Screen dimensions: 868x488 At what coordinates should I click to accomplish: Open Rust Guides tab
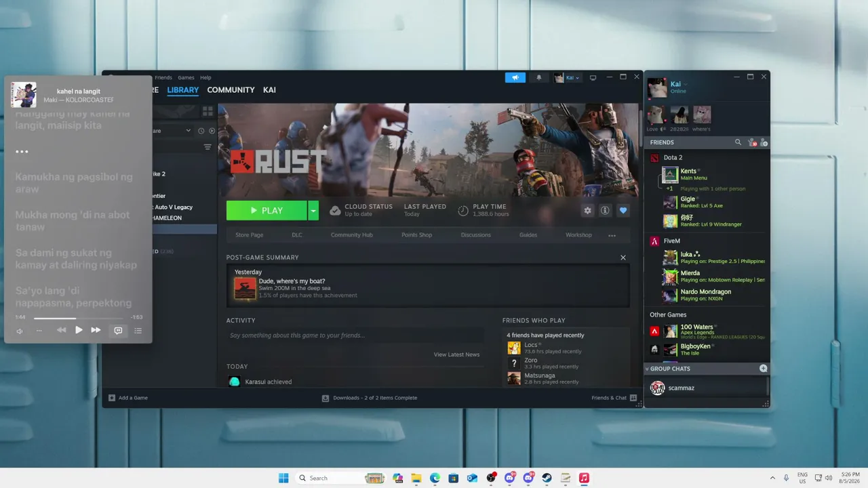pos(528,235)
